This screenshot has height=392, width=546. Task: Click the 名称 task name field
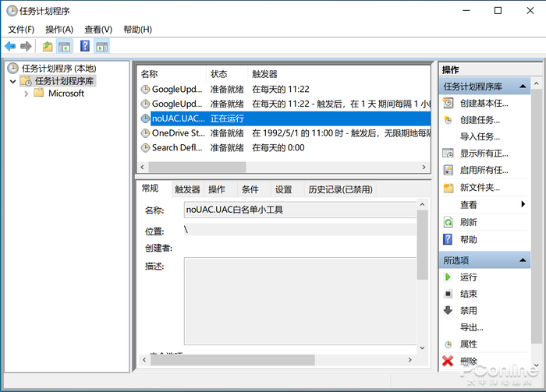coord(300,209)
